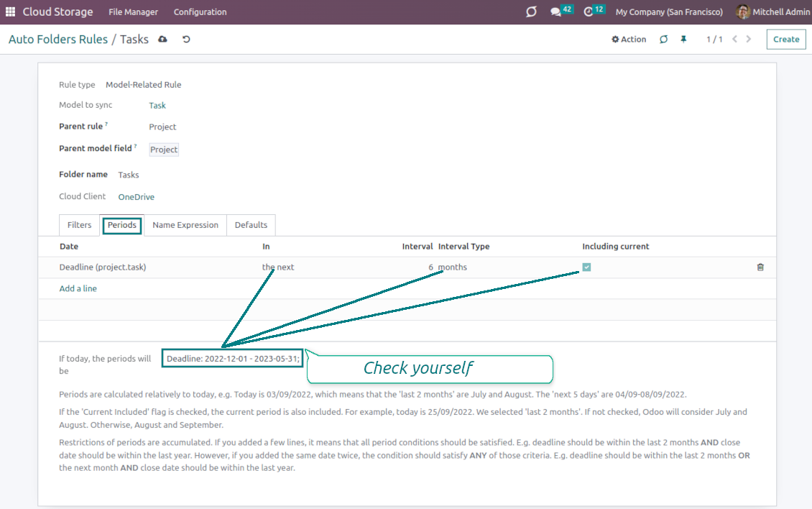This screenshot has width=812, height=509.
Task: Open the activities clock icon
Action: (x=589, y=12)
